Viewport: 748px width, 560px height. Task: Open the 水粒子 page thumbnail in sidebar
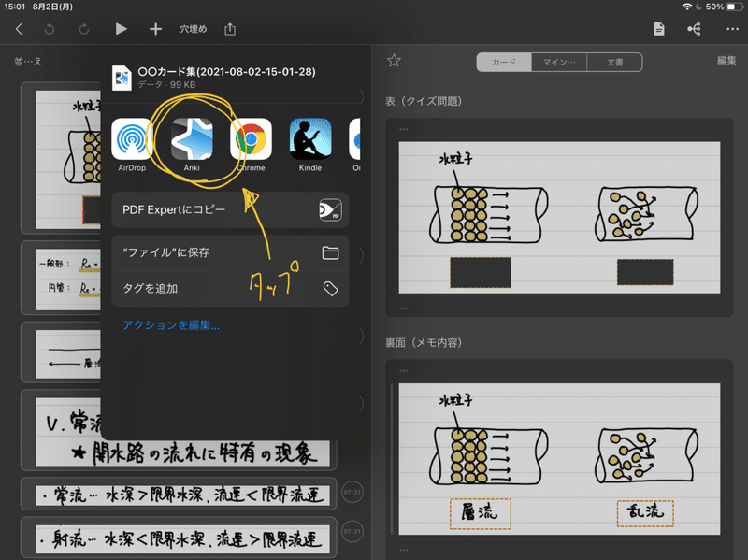(56, 156)
